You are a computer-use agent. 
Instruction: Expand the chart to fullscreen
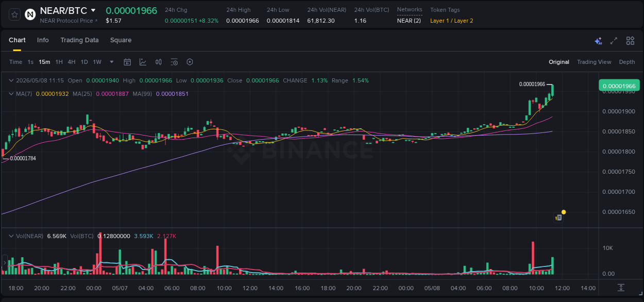(614, 41)
